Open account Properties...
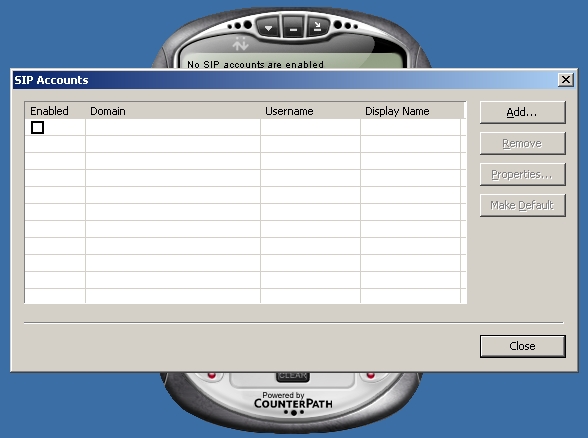The width and height of the screenshot is (588, 438). click(x=522, y=174)
